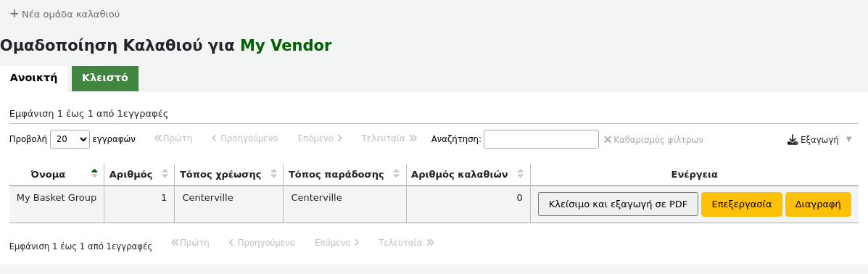Sort by Αριθμός column arrows

tap(165, 174)
